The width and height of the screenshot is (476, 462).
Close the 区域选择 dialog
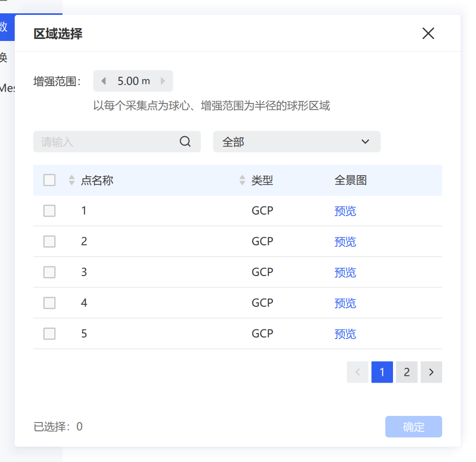click(428, 33)
